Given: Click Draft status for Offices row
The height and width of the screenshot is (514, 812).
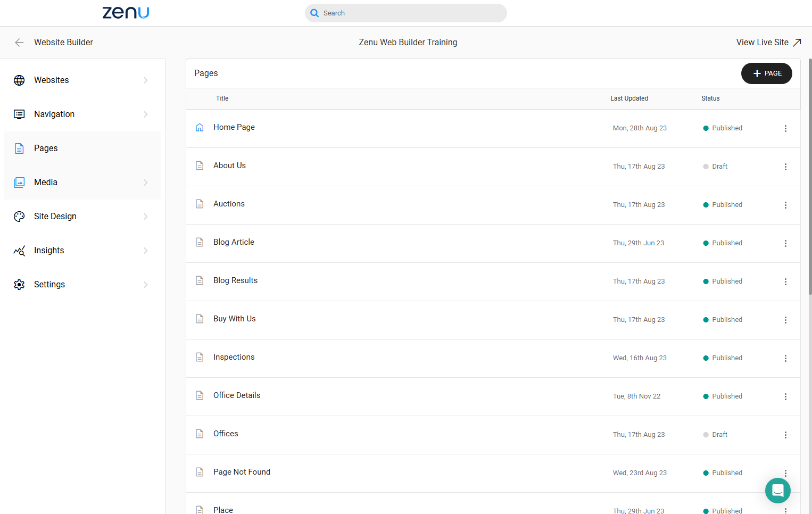Looking at the screenshot, I should point(715,435).
